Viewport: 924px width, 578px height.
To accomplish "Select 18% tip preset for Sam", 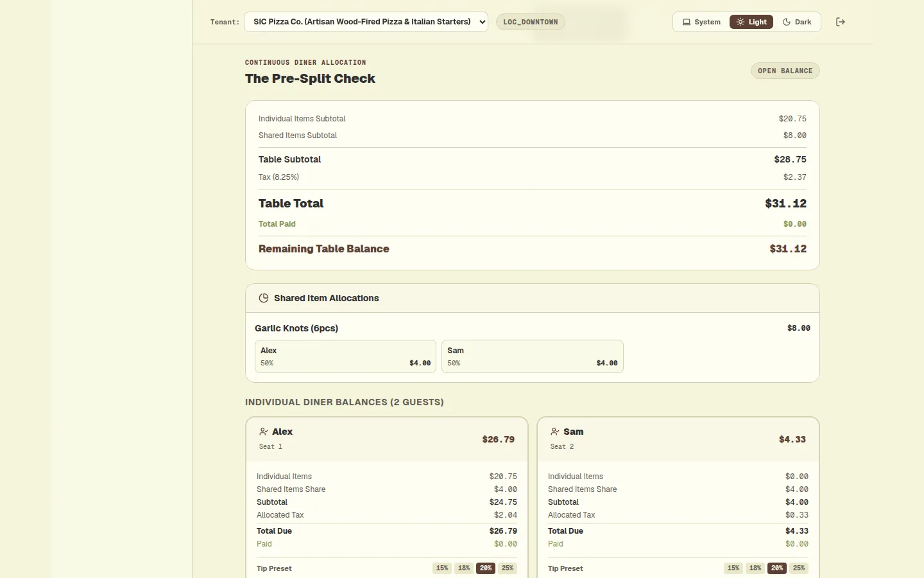I will pos(755,568).
